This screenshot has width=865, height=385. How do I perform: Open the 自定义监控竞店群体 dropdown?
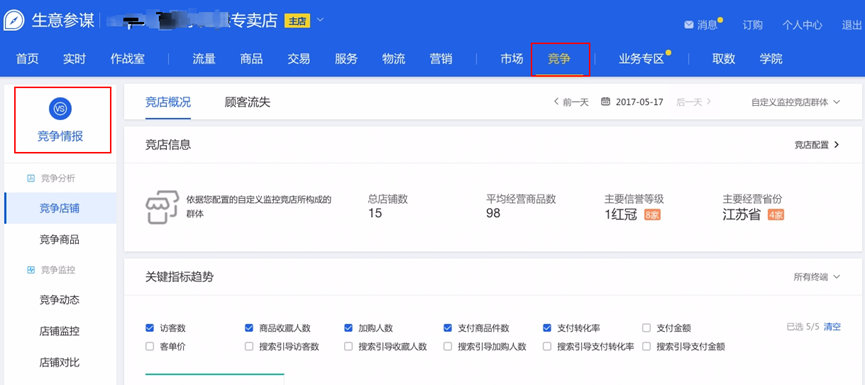tap(795, 102)
